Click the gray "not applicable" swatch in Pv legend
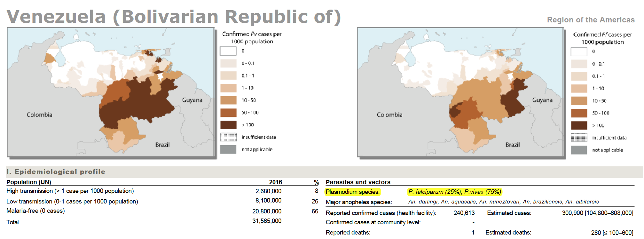644x239 pixels. (x=228, y=149)
